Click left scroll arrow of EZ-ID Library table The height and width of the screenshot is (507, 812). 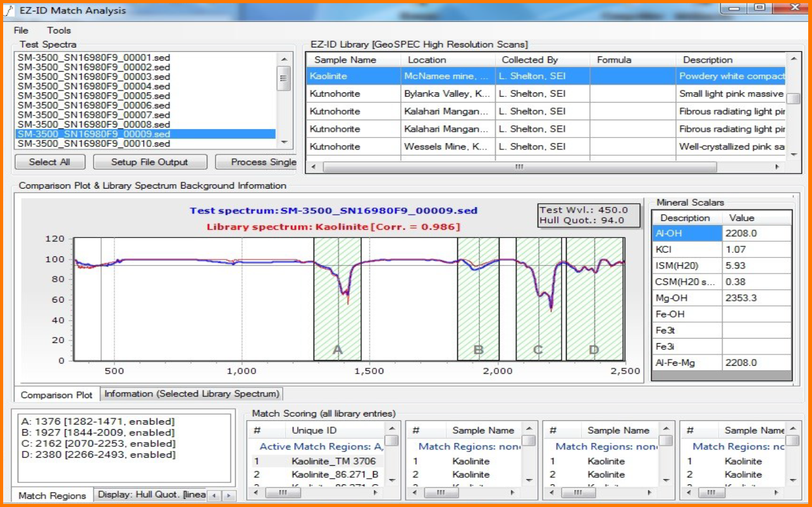313,167
